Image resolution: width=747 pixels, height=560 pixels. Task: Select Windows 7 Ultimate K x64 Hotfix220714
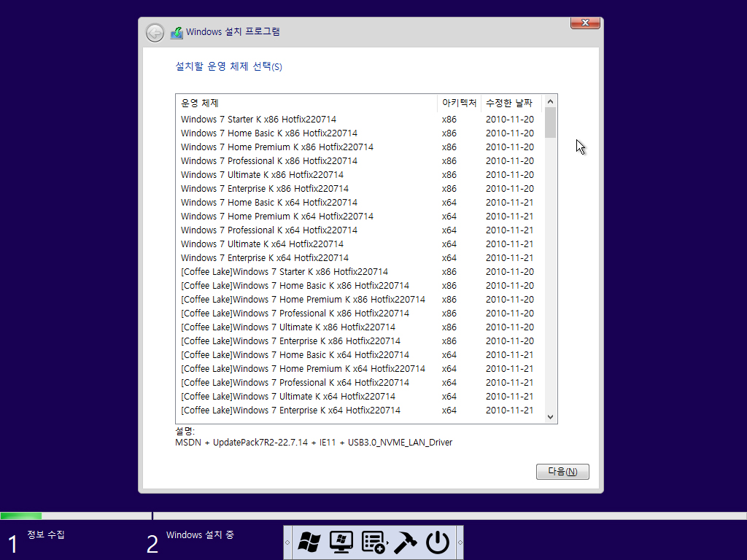click(x=360, y=244)
